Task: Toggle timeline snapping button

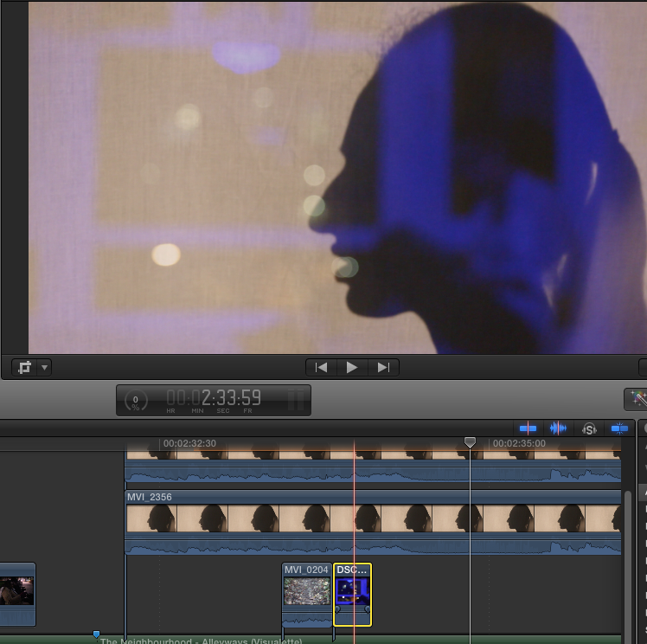Action: (x=619, y=428)
